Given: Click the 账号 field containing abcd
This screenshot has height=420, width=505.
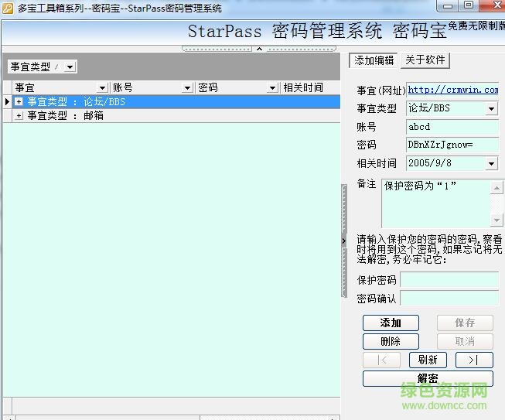Looking at the screenshot, I should tap(452, 127).
